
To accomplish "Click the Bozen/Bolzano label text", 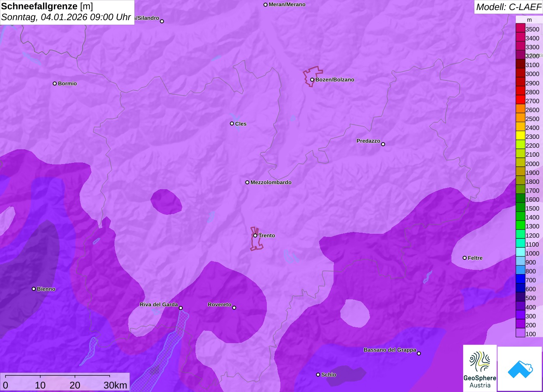I will (335, 80).
